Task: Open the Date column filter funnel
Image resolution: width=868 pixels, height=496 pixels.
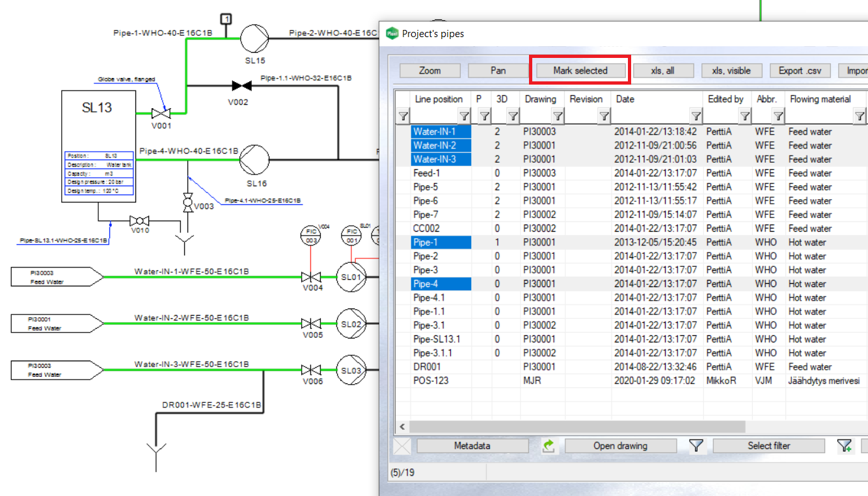Action: [x=696, y=117]
